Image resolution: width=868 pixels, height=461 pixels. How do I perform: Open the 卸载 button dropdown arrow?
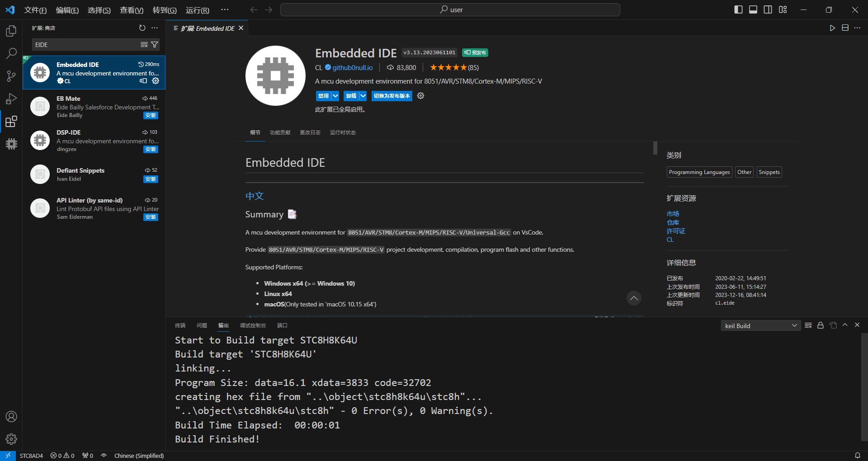(x=363, y=96)
